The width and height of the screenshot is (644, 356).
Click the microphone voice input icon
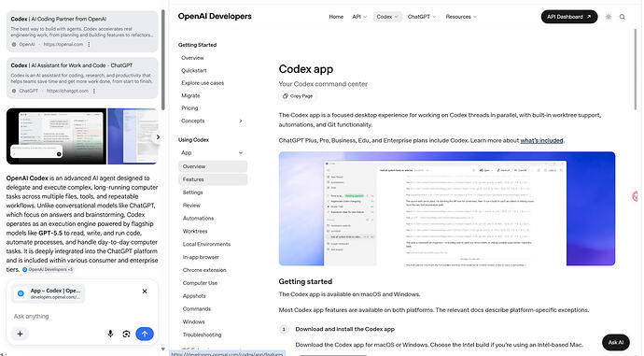click(x=110, y=334)
